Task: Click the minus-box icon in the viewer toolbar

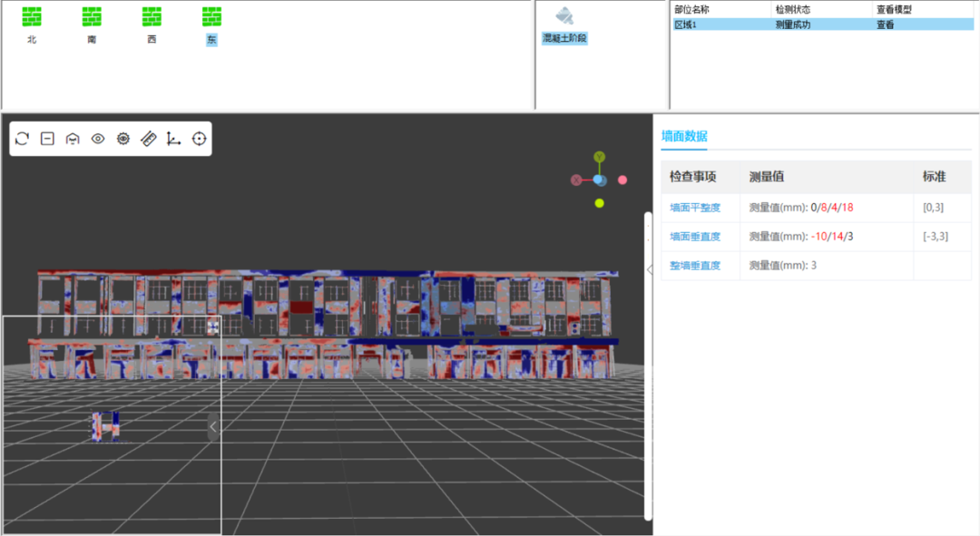Action: pos(48,139)
